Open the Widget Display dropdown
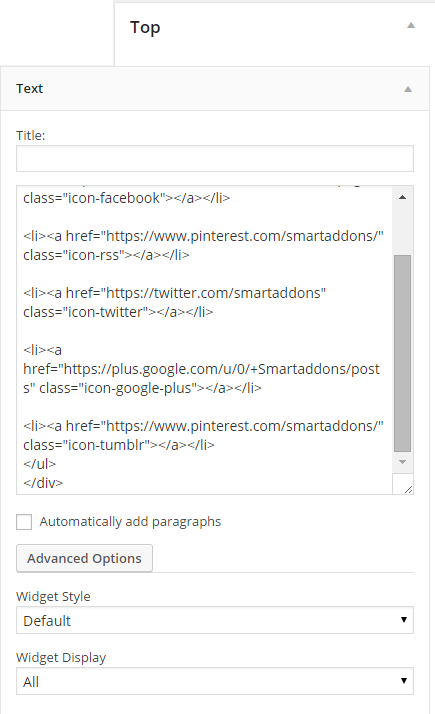 pyautogui.click(x=215, y=681)
